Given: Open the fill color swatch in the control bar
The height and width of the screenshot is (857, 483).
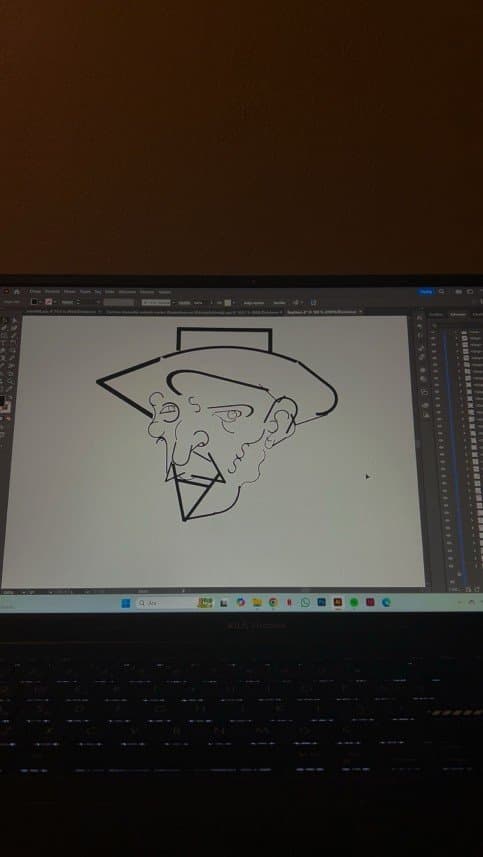Looking at the screenshot, I should (34, 302).
